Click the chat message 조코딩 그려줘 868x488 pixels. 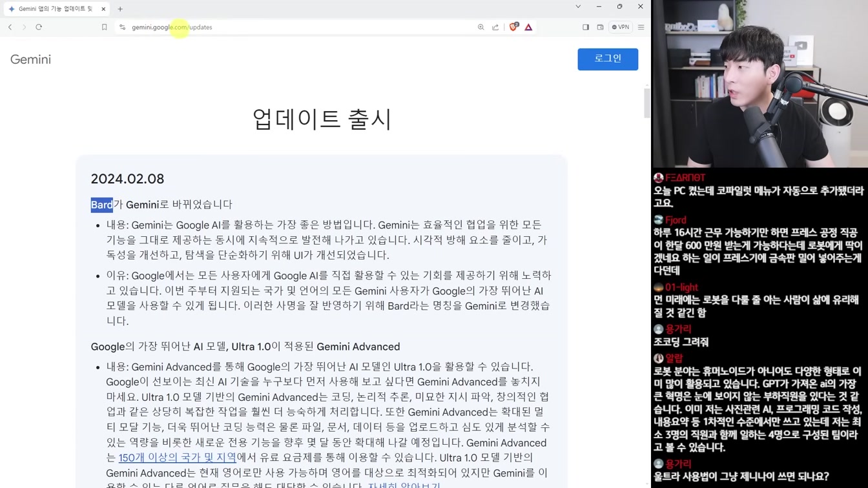pos(681,342)
